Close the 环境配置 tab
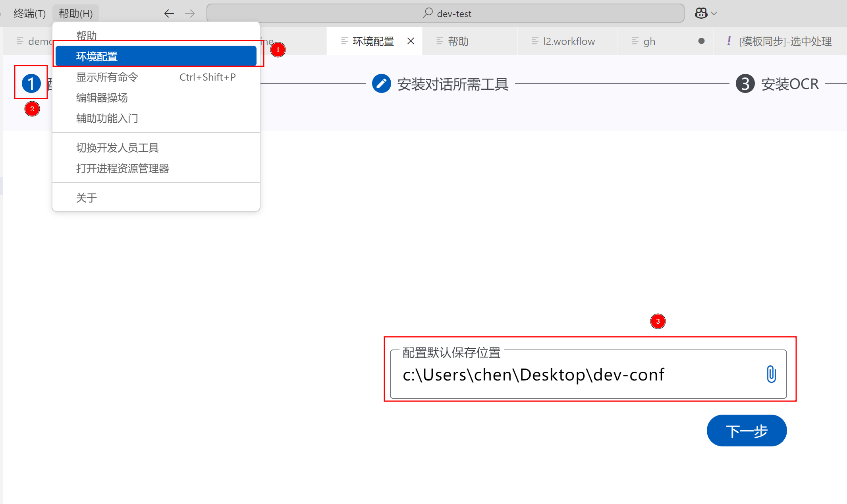 click(x=411, y=41)
